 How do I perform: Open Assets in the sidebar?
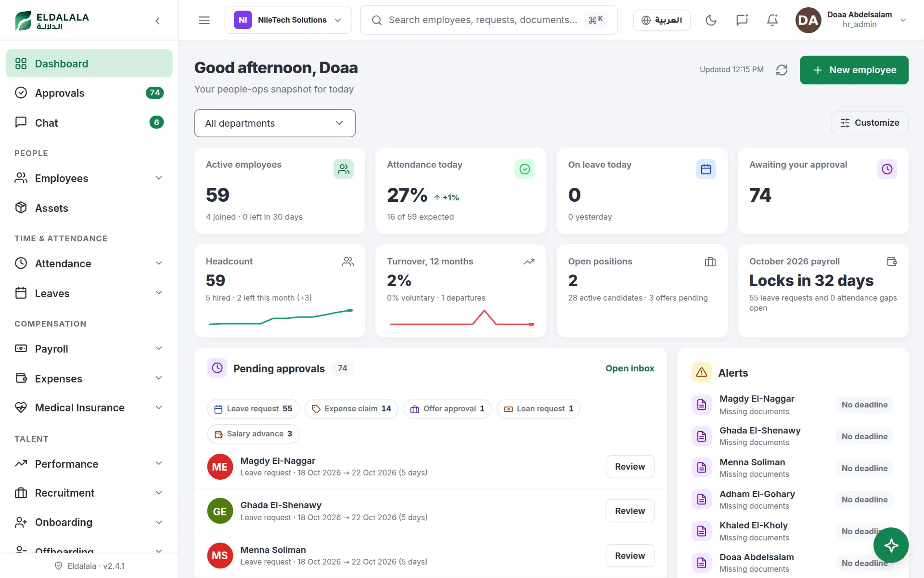pos(89,208)
